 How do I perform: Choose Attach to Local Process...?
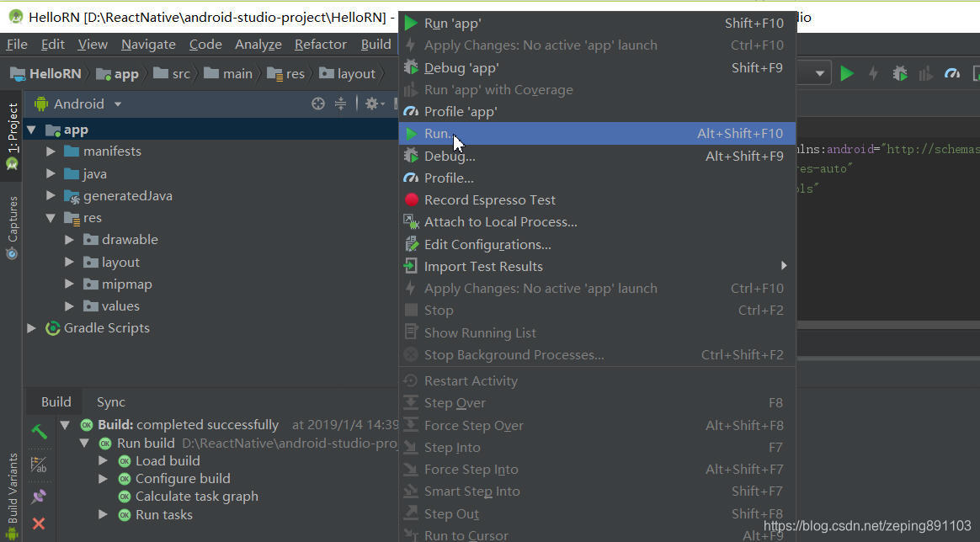(x=597, y=222)
